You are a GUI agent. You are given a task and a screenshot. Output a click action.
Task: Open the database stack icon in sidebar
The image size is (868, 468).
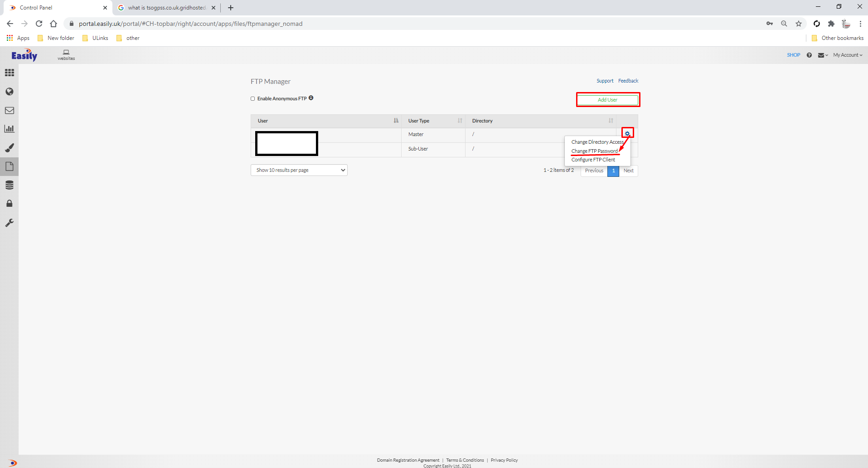10,185
